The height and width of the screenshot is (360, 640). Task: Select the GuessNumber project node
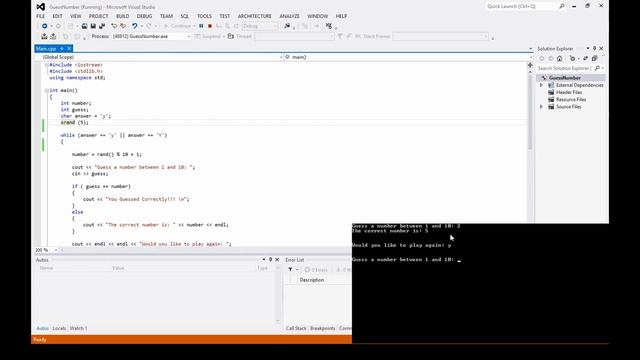(x=564, y=78)
